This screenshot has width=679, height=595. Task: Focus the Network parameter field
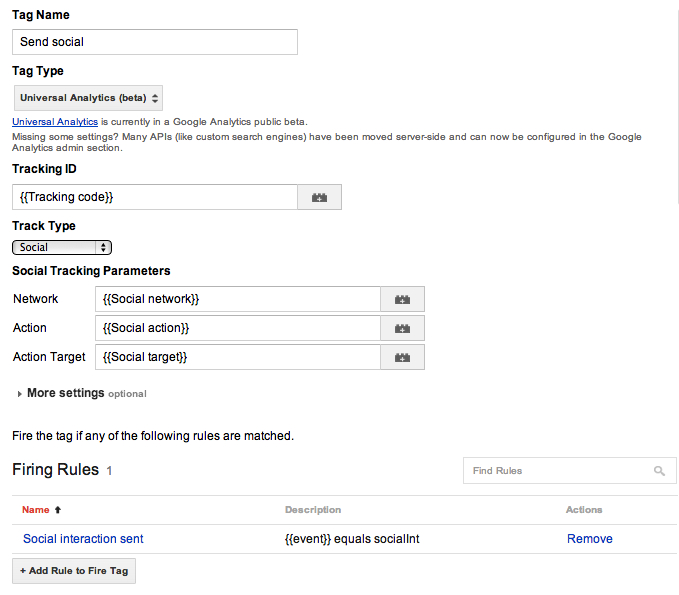[x=238, y=299]
